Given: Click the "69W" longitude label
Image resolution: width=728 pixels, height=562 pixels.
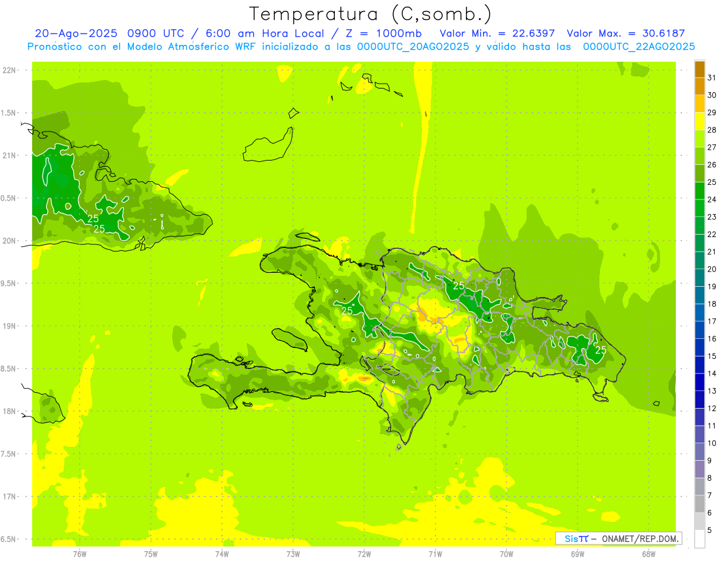Looking at the screenshot, I should 578,554.
